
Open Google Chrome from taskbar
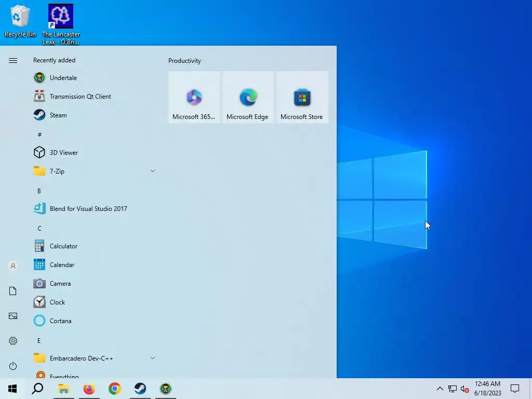click(x=115, y=389)
